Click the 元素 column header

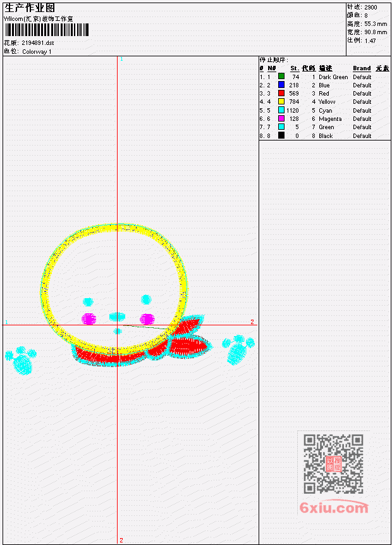click(383, 68)
